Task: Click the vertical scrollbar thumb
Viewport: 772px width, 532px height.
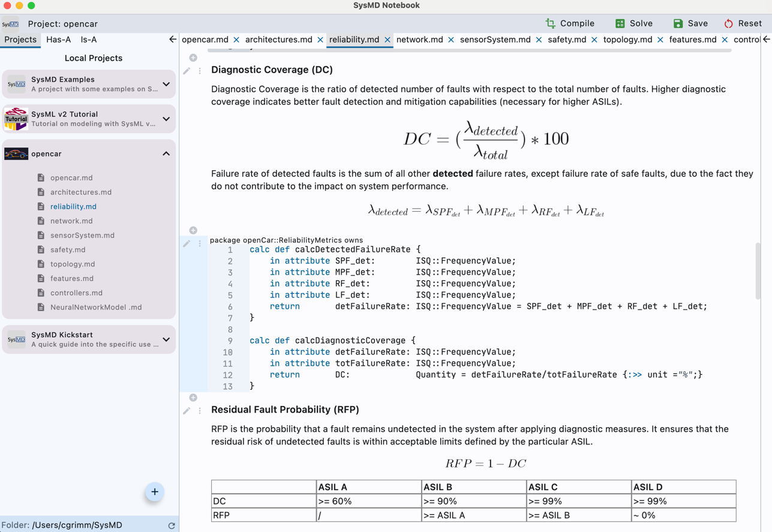Action: point(758,270)
